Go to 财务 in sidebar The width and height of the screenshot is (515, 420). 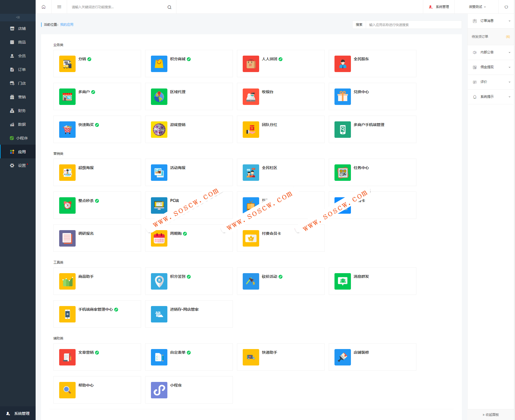tap(18, 111)
